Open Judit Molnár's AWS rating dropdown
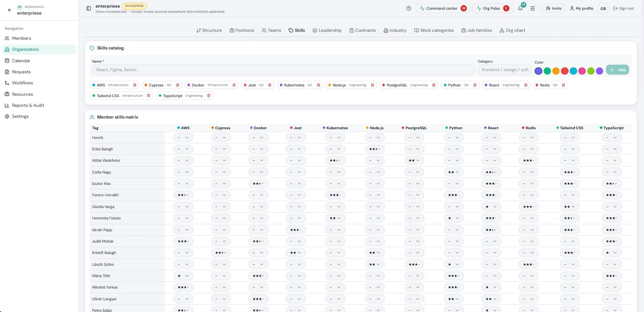The image size is (644, 312). point(183,241)
